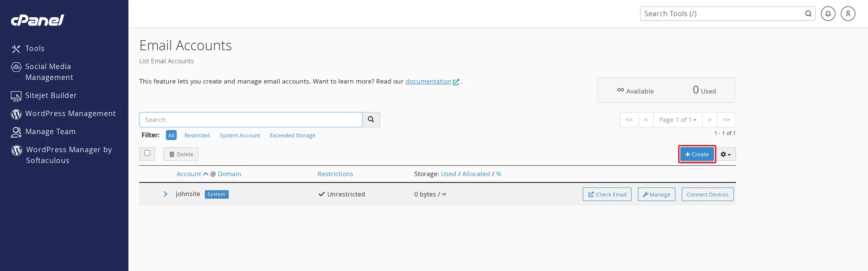Open the user account menu icon
This screenshot has width=868, height=271.
pos(848,14)
